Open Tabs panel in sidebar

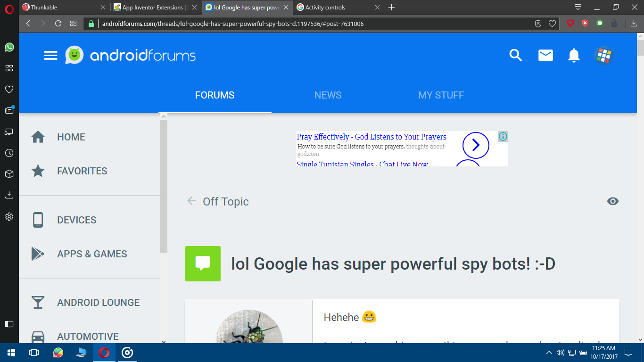pos(9,132)
